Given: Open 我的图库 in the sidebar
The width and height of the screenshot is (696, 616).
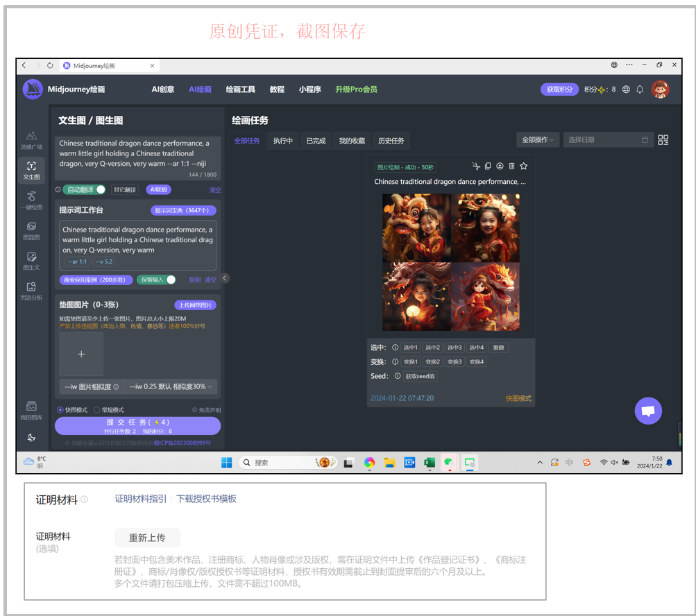Looking at the screenshot, I should 31,411.
